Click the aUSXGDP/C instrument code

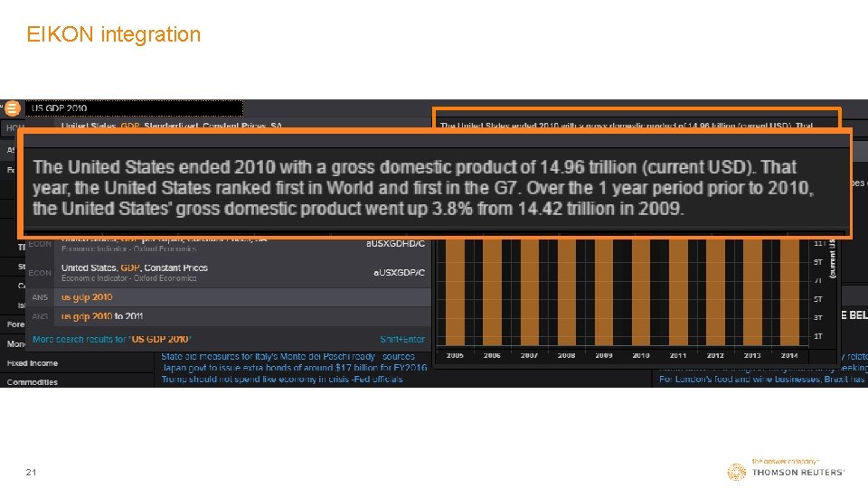pyautogui.click(x=399, y=273)
